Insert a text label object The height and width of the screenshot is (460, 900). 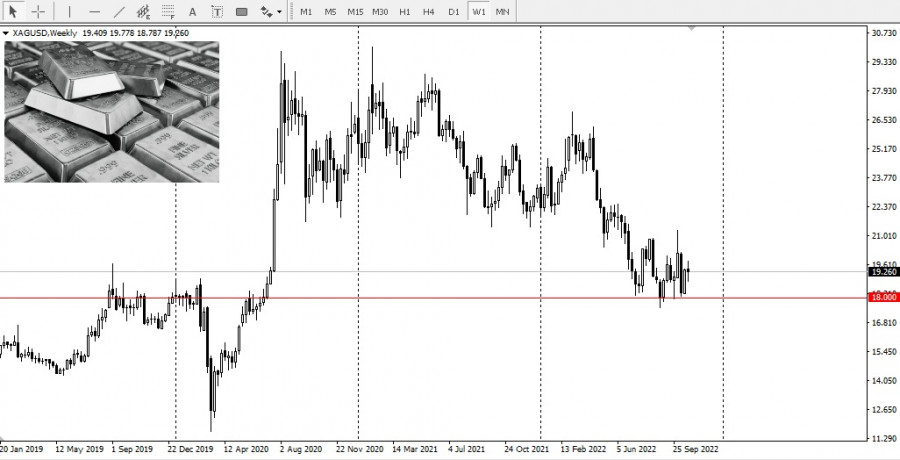click(x=216, y=12)
